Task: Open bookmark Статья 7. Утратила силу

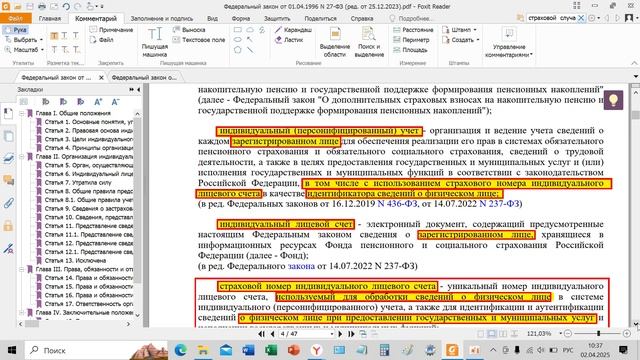Action: coord(78,182)
